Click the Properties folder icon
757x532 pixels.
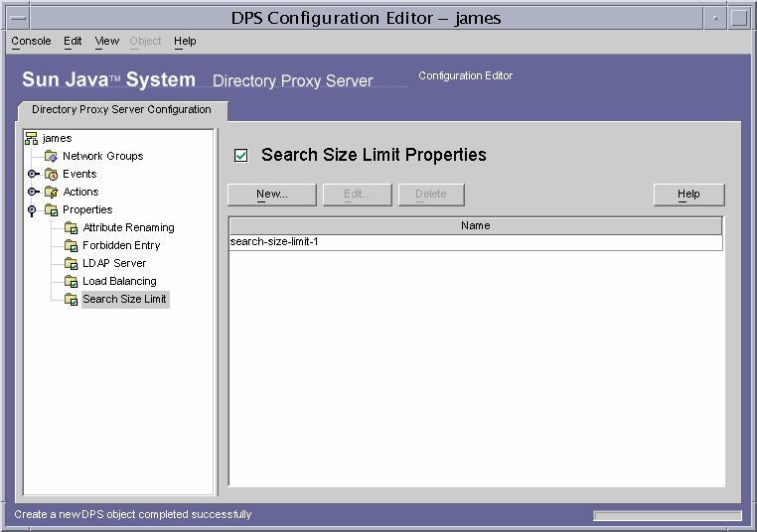coord(51,209)
